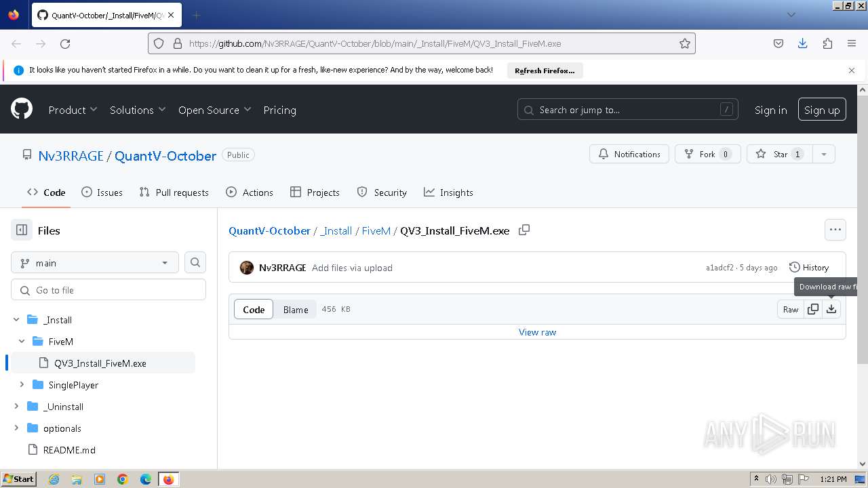Collapse the FiveM folder
Screen dimensions: 868x488
22,342
